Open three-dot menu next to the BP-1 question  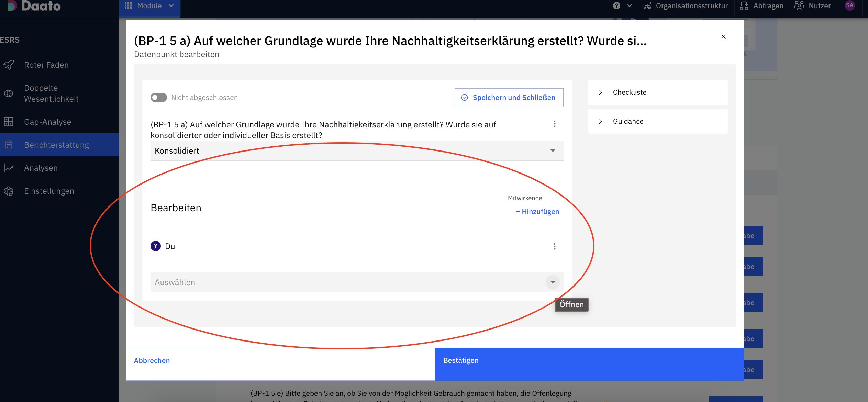point(554,124)
